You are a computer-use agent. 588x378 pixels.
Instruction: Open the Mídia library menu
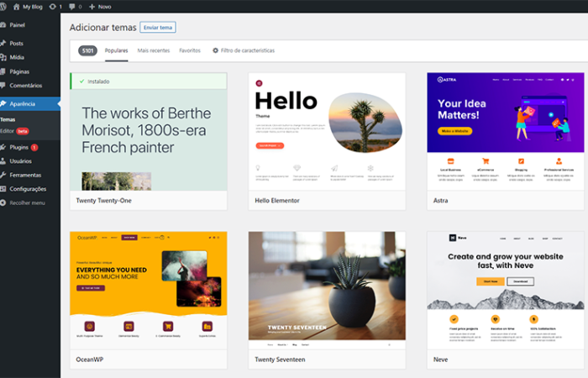pos(30,57)
